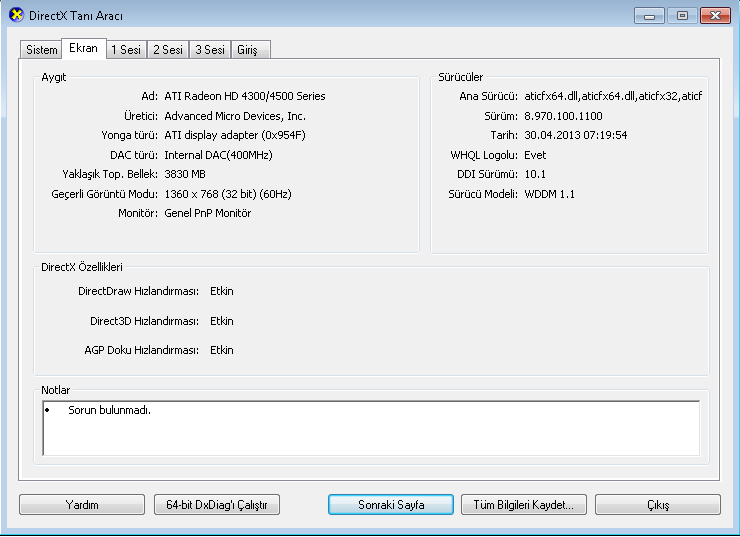Click date '30.04.2013 07:19:54'
The width and height of the screenshot is (740, 537).
[575, 135]
